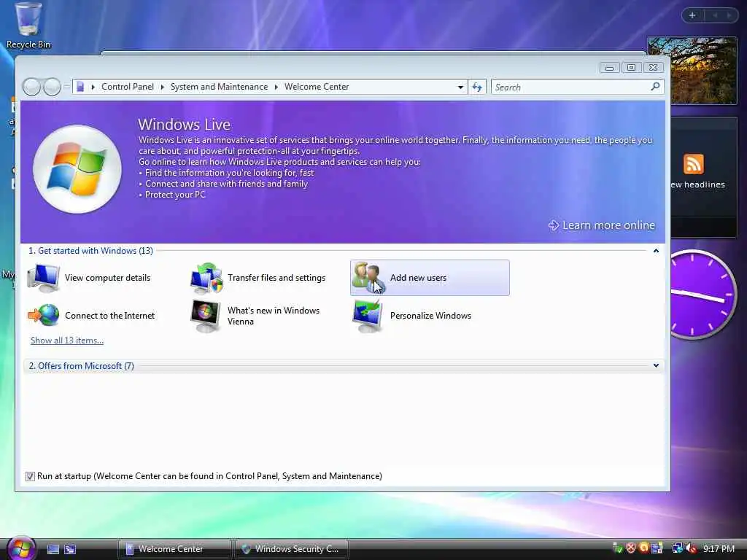Viewport: 747px width, 560px height.
Task: Click the RSS feed headlines gadget icon
Action: coord(693,164)
